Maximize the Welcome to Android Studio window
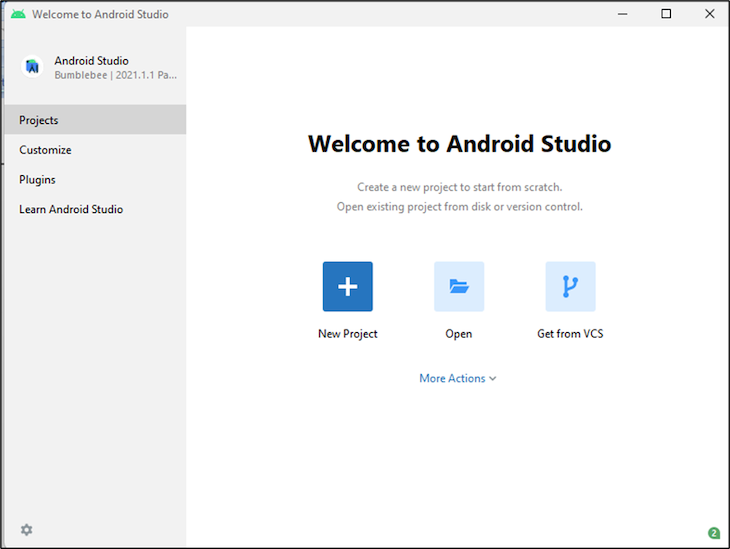Screen dimensions: 730x549 [x=666, y=14]
